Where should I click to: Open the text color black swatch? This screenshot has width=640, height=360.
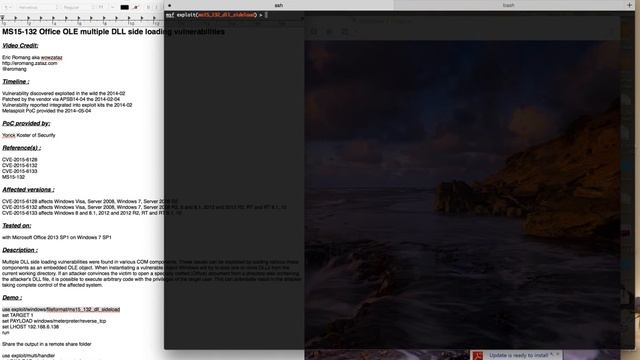124,7
